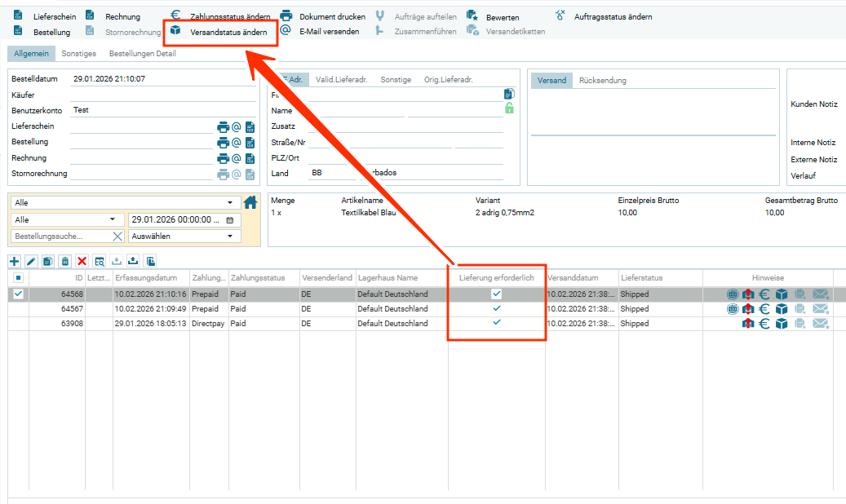Toggle the selection checkbox for order 64568
Viewport: 846px width, 504px height.
(18, 294)
